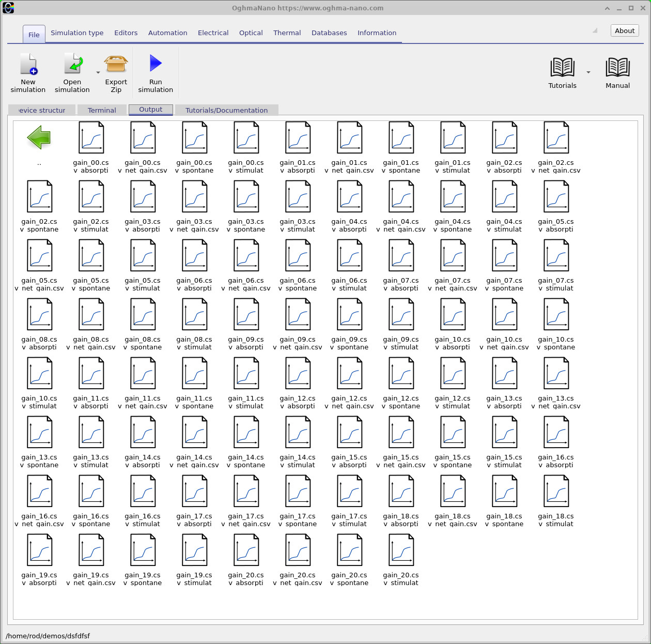This screenshot has height=644, width=651.
Task: Click the gain_07.csv stimulated file label
Action: (x=556, y=284)
